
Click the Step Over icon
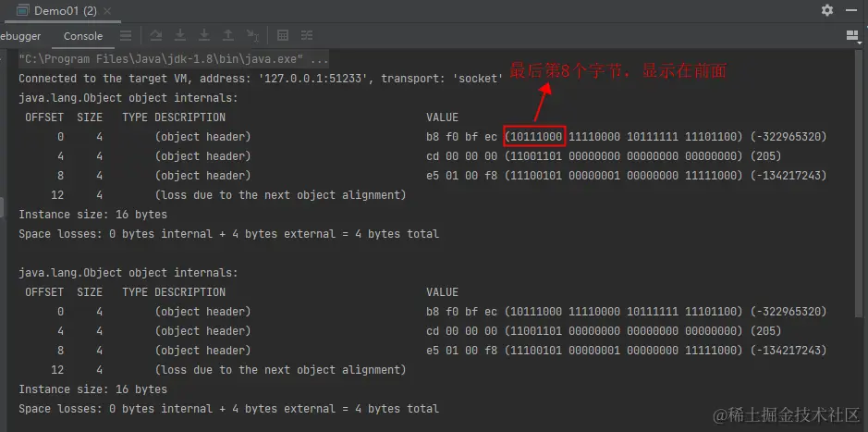point(156,36)
